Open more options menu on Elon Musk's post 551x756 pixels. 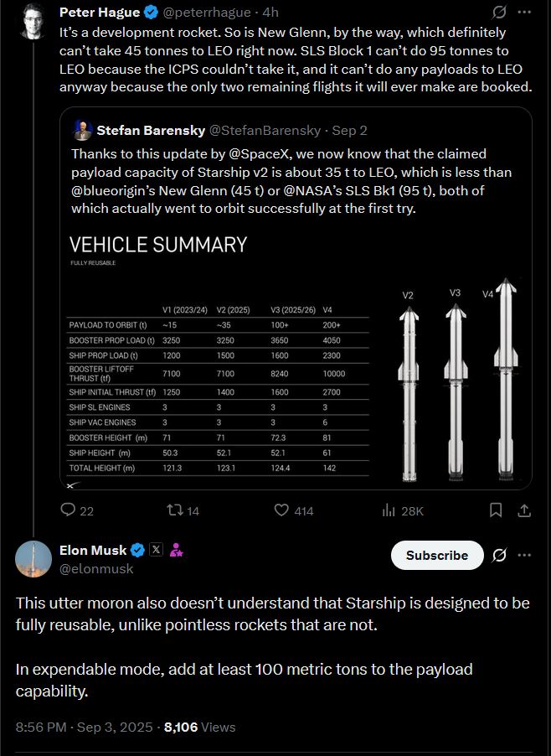[x=524, y=555]
